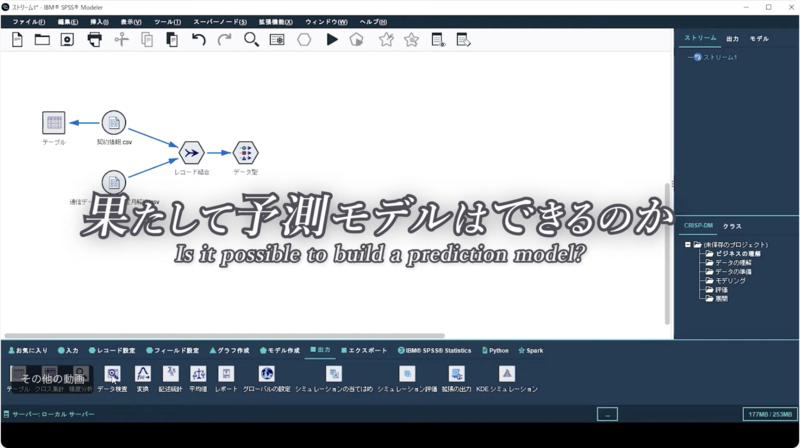
Task: Open the 出力 tab in the manager pane
Action: click(x=733, y=39)
